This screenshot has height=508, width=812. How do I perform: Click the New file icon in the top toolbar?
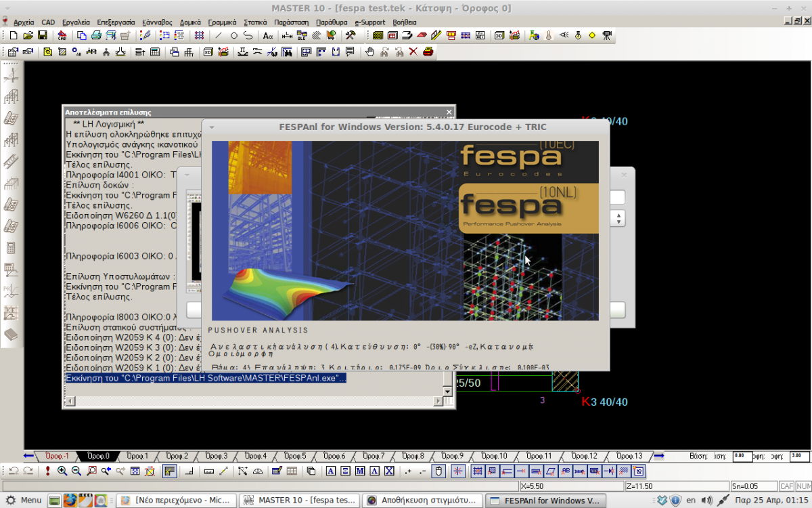(14, 35)
